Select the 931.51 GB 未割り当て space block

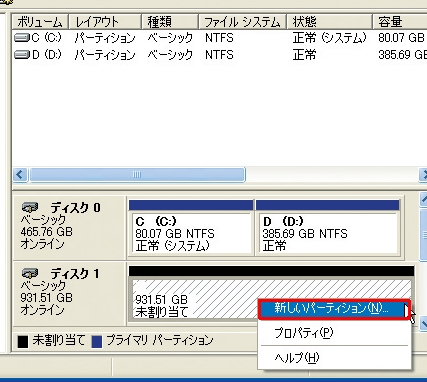pos(271,293)
